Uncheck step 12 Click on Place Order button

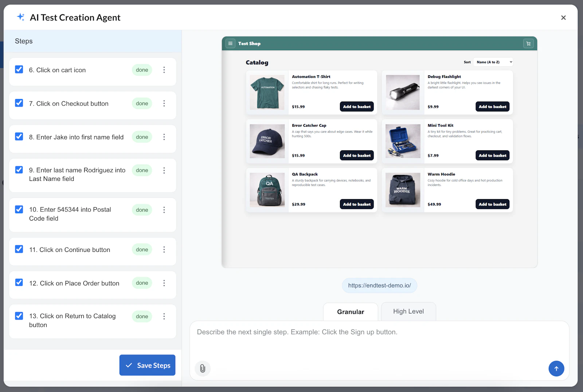coord(19,282)
